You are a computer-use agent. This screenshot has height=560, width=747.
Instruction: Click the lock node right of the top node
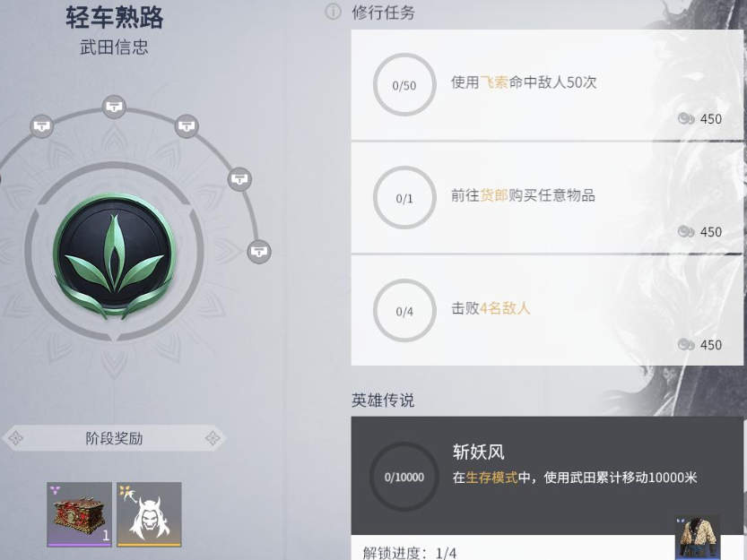click(x=187, y=126)
